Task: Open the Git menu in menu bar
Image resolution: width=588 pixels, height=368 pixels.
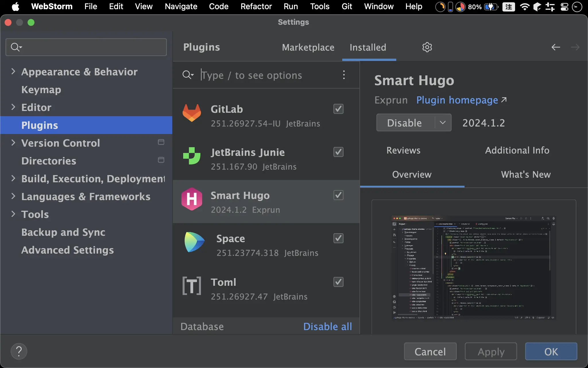Action: click(346, 6)
